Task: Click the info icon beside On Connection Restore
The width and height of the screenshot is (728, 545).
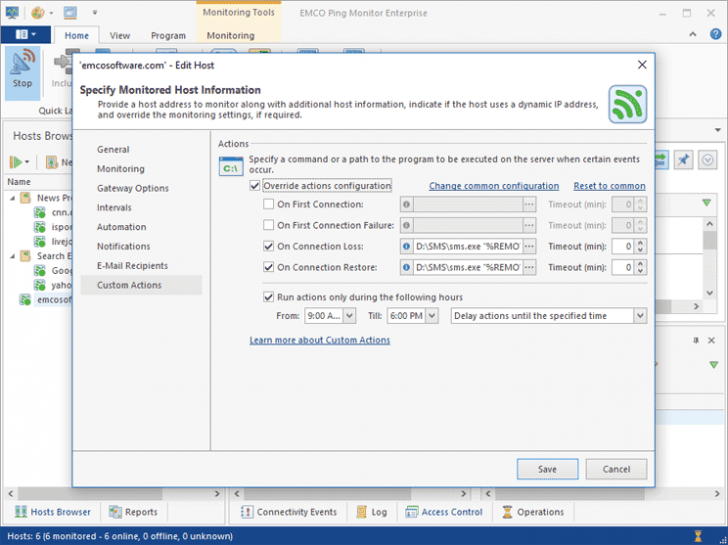Action: pos(406,267)
